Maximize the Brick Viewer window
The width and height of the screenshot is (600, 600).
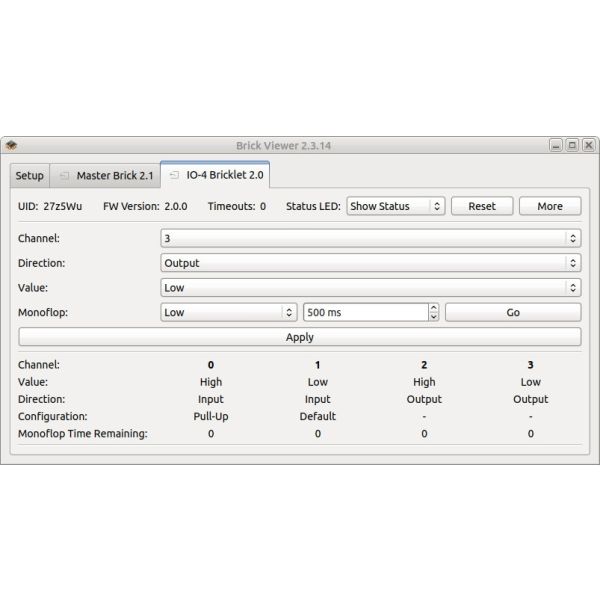click(572, 145)
